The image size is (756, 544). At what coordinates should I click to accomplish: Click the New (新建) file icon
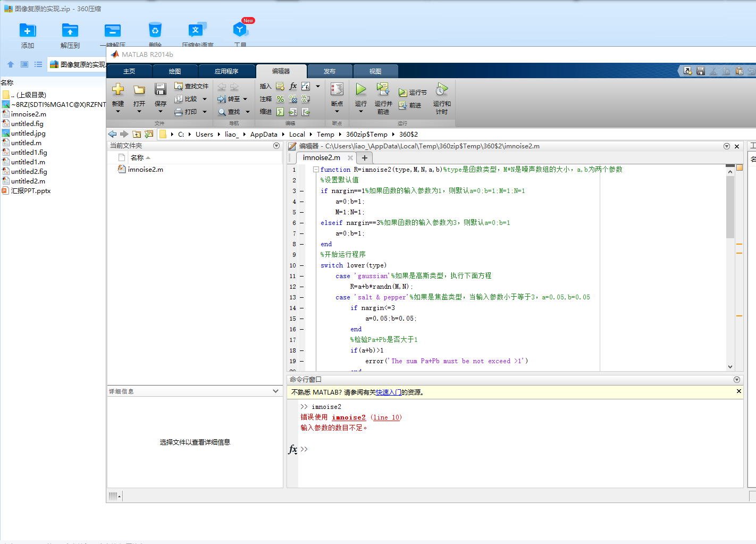click(118, 89)
